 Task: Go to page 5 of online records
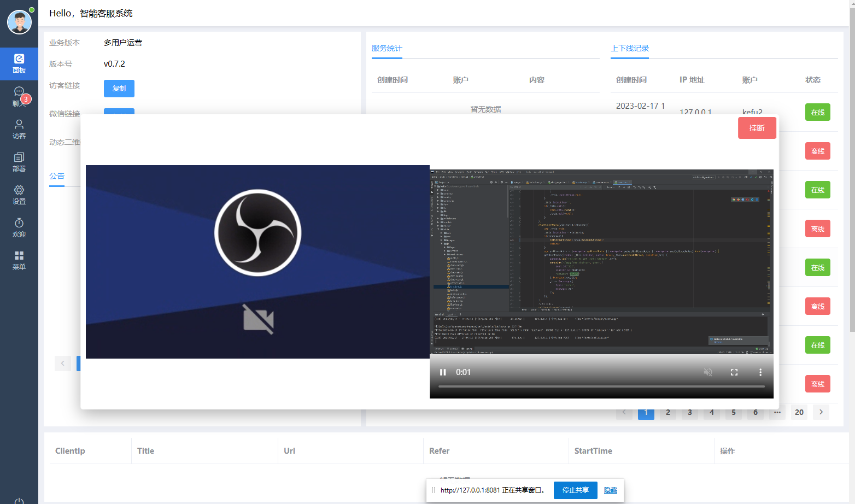[x=734, y=412]
